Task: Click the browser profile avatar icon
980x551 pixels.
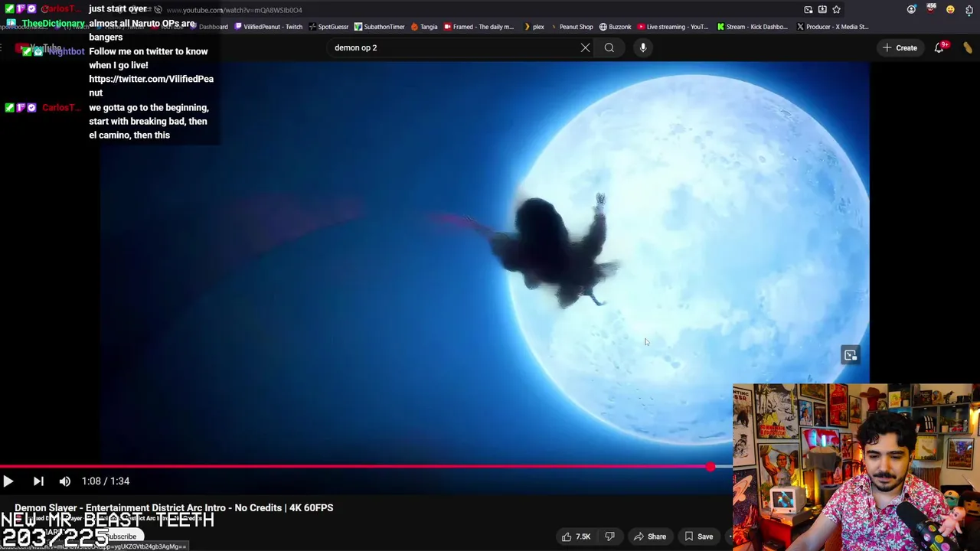Action: [x=911, y=9]
